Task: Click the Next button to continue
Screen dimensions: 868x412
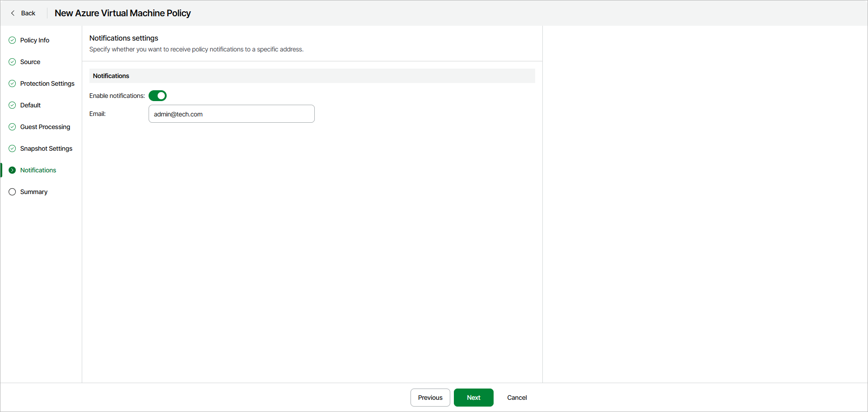Action: [473, 398]
